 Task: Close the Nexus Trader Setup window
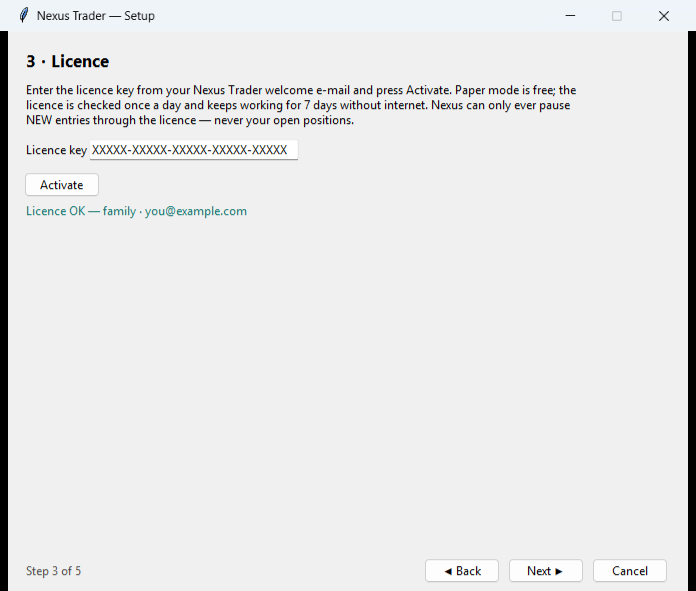point(664,16)
